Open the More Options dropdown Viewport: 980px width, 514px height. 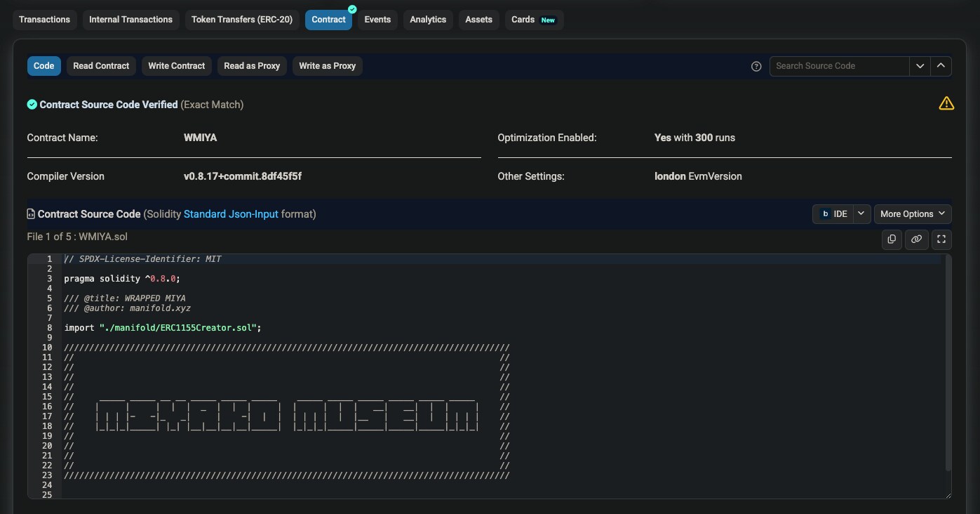912,214
